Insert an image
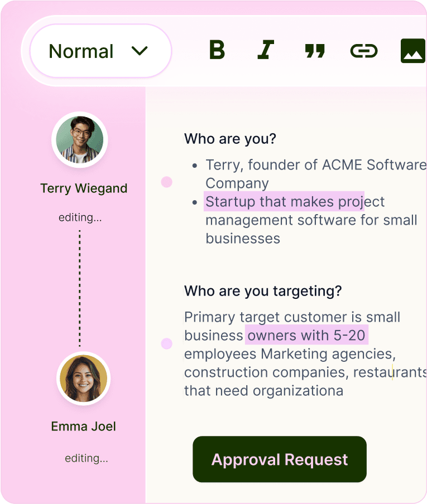The image size is (427, 504). tap(413, 51)
